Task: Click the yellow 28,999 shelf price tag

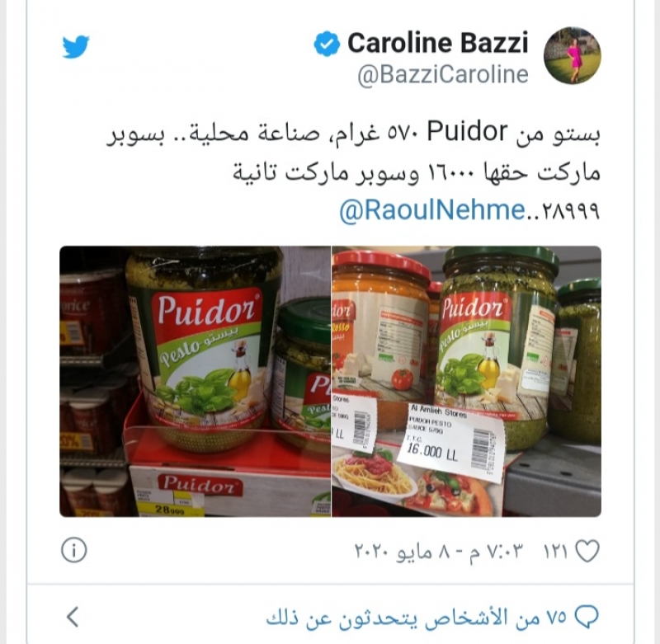Action: tap(170, 510)
